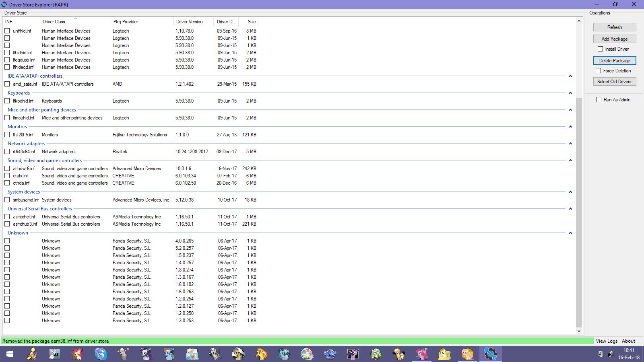Screen dimensions: 644x362
Task: Collapse Sound, video and game controllers via chevron
Action: tap(570, 160)
